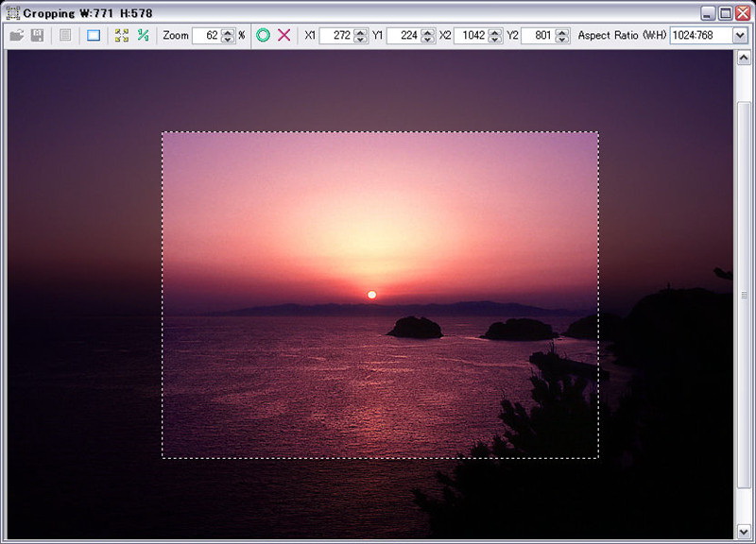Click the X1 coordinate input field
756x544 pixels.
336,35
